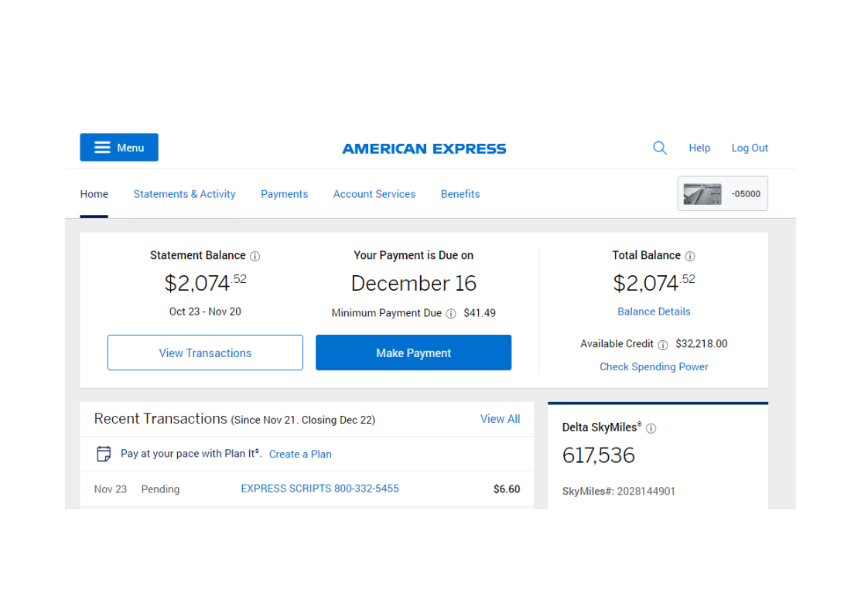This screenshot has width=868, height=613.
Task: Open the Balance Details link
Action: (x=654, y=312)
